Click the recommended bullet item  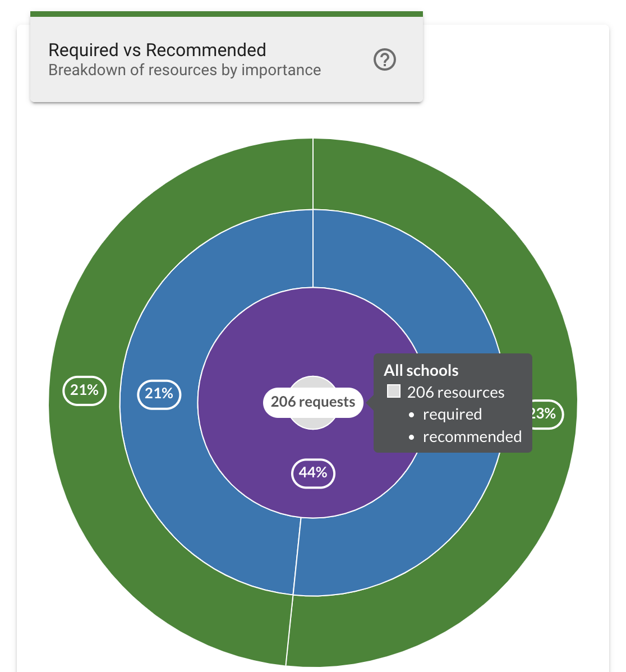pyautogui.click(x=472, y=436)
